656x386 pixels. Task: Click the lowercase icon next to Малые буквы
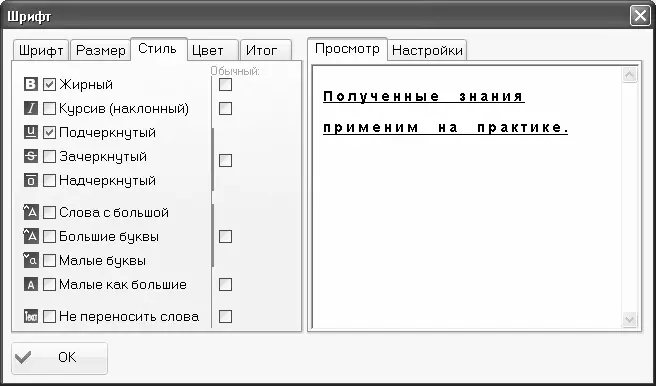(31, 261)
